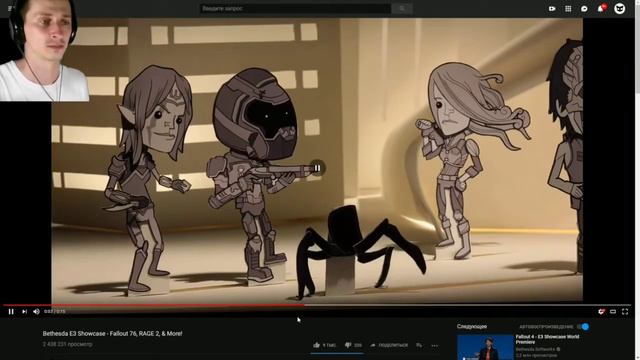Open the Fallout 4 E3 Showcase thumbnail
The height and width of the screenshot is (360, 640).
coord(485,347)
